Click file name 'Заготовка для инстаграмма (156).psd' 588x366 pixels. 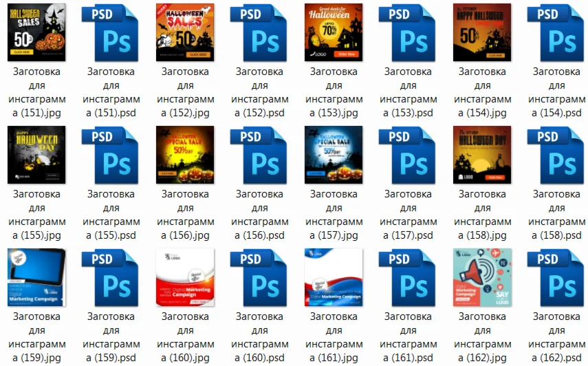[259, 215]
